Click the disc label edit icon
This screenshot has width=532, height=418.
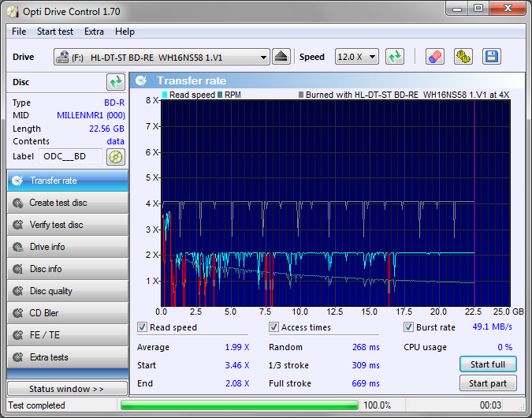[116, 156]
